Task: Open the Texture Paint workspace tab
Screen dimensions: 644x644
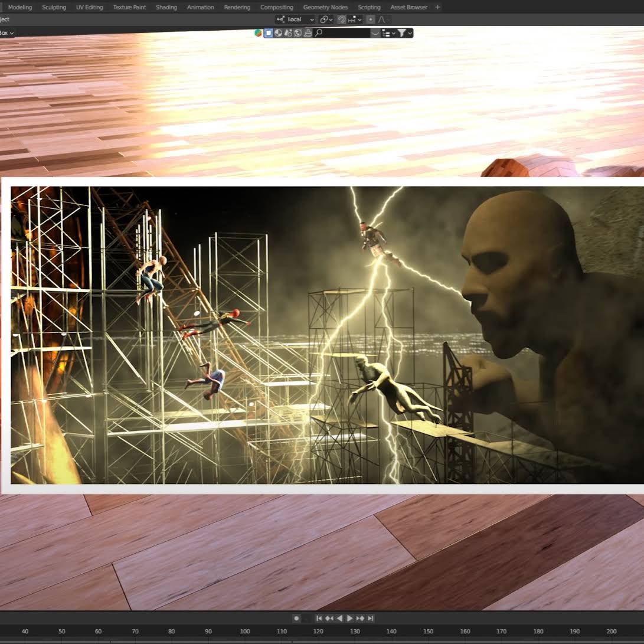Action: tap(129, 7)
